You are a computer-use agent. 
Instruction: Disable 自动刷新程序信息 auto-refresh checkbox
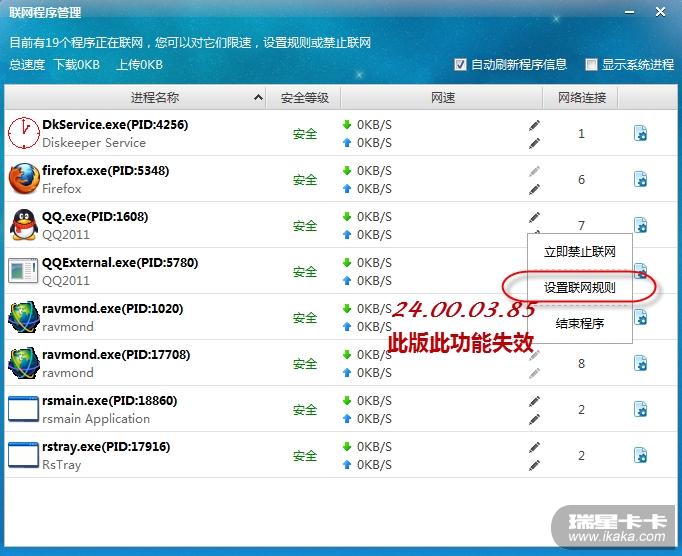pyautogui.click(x=460, y=64)
